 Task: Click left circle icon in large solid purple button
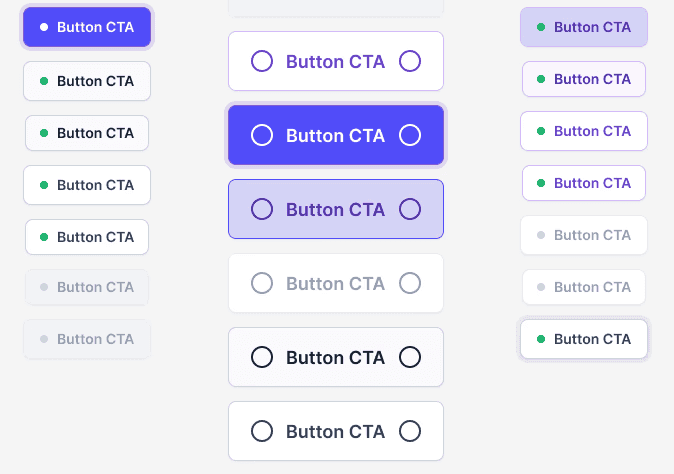pyautogui.click(x=262, y=135)
